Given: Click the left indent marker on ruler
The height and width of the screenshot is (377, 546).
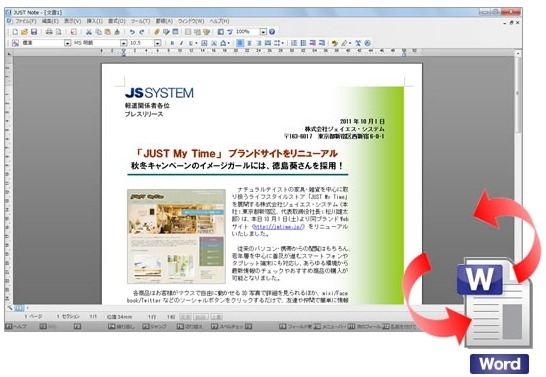Looking at the screenshot, I should pyautogui.click(x=123, y=52).
